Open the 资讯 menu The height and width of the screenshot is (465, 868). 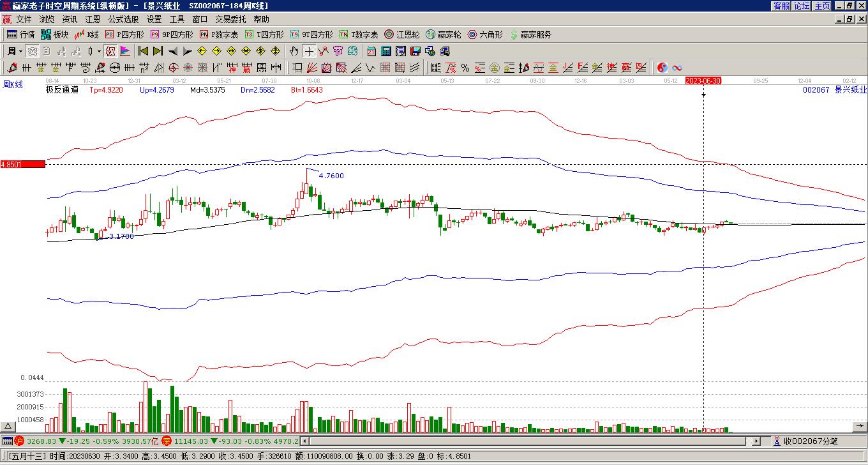tap(70, 20)
